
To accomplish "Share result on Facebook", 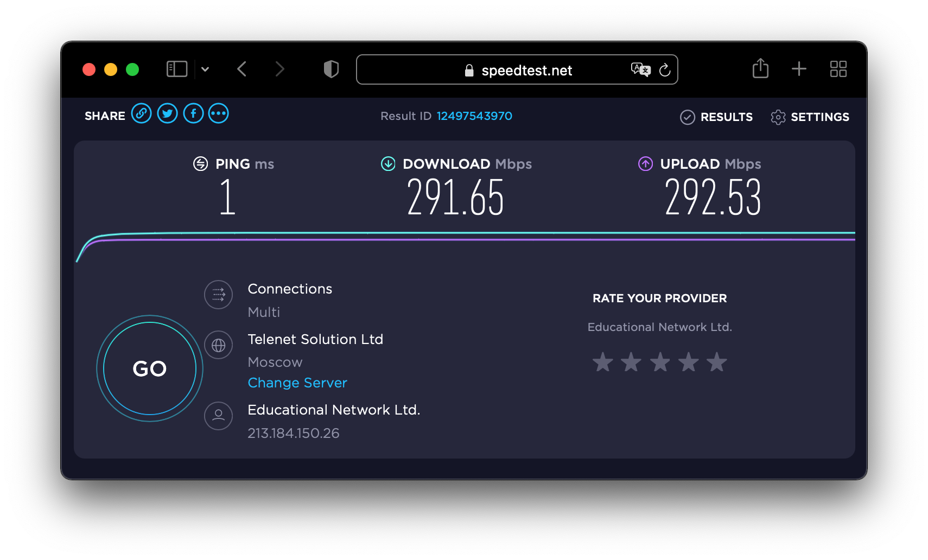I will pyautogui.click(x=193, y=114).
